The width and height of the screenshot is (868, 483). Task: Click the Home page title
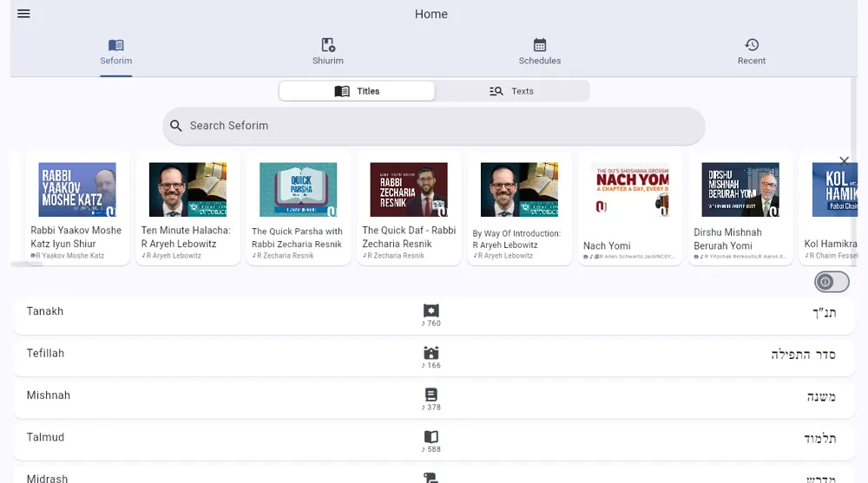point(431,15)
